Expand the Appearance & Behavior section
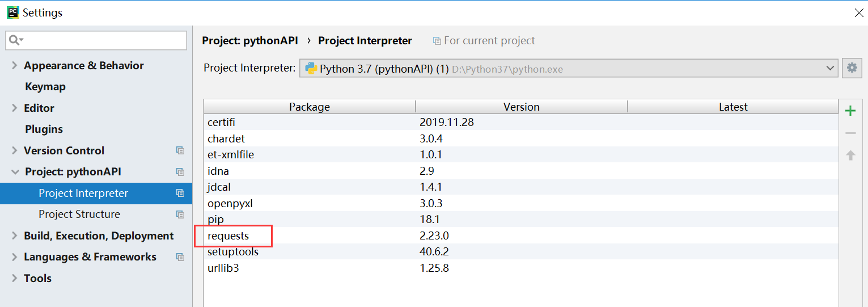This screenshot has width=868, height=307. tap(15, 66)
